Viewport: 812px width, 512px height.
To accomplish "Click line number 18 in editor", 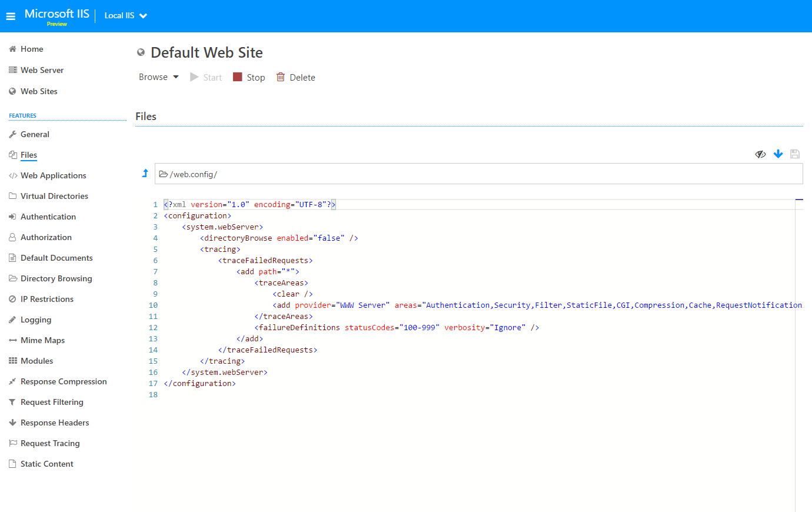I will [153, 395].
